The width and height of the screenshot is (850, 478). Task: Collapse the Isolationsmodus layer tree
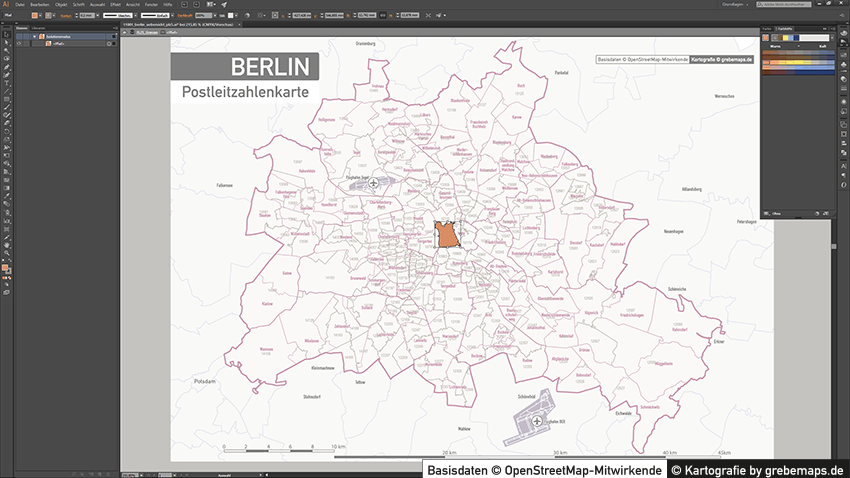(x=34, y=36)
